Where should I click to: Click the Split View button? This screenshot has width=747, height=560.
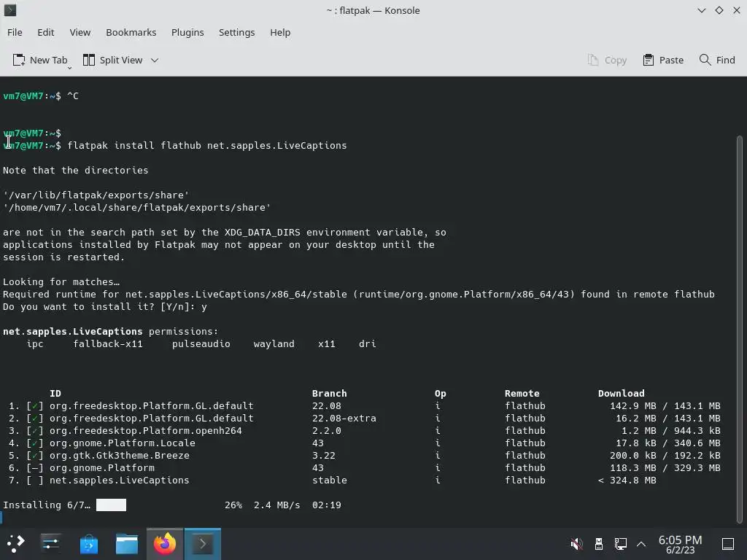pyautogui.click(x=113, y=60)
